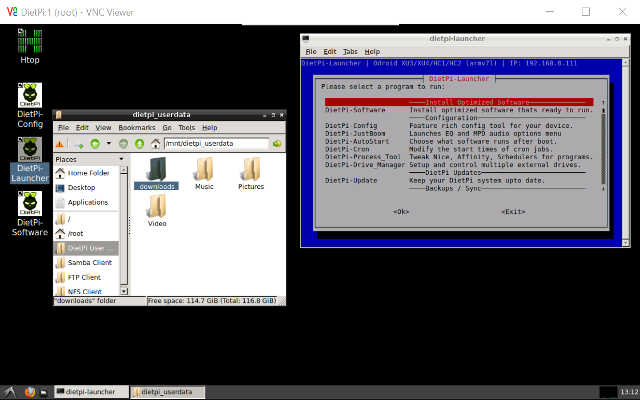Select the / root filesystem bookmark
This screenshot has height=400, width=640.
(87, 219)
